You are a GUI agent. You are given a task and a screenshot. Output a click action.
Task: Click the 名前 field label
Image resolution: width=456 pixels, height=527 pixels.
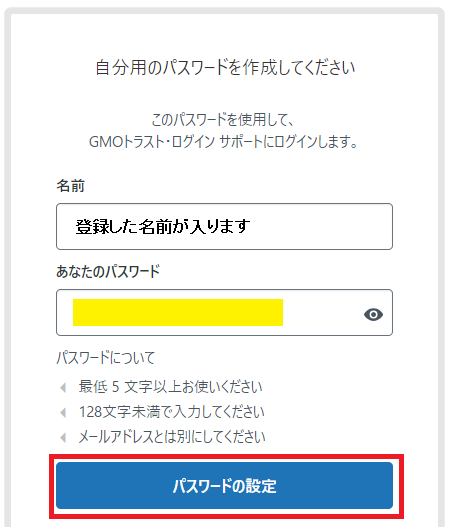[70, 186]
